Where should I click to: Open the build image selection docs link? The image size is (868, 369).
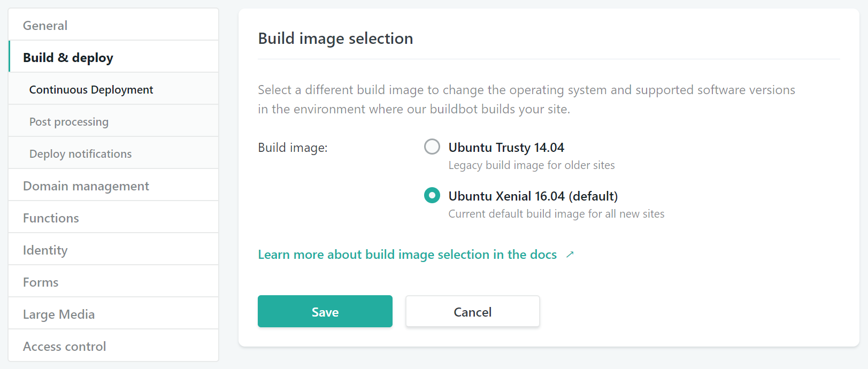point(407,255)
